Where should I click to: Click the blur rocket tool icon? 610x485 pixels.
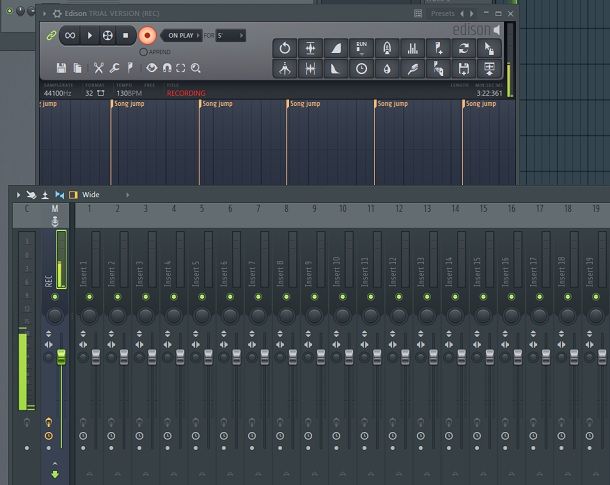click(387, 48)
